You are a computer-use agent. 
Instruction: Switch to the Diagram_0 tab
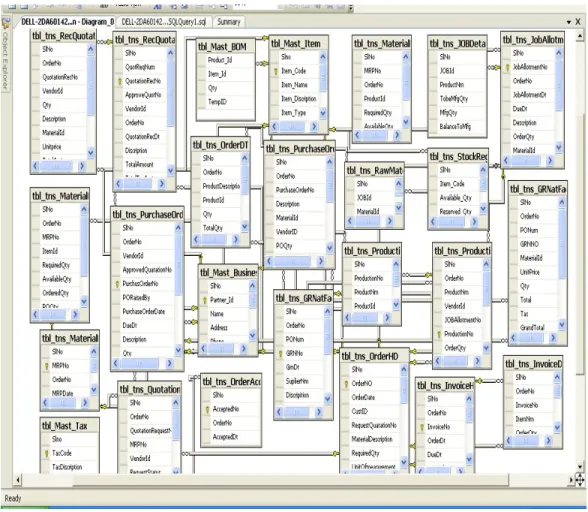(67, 22)
